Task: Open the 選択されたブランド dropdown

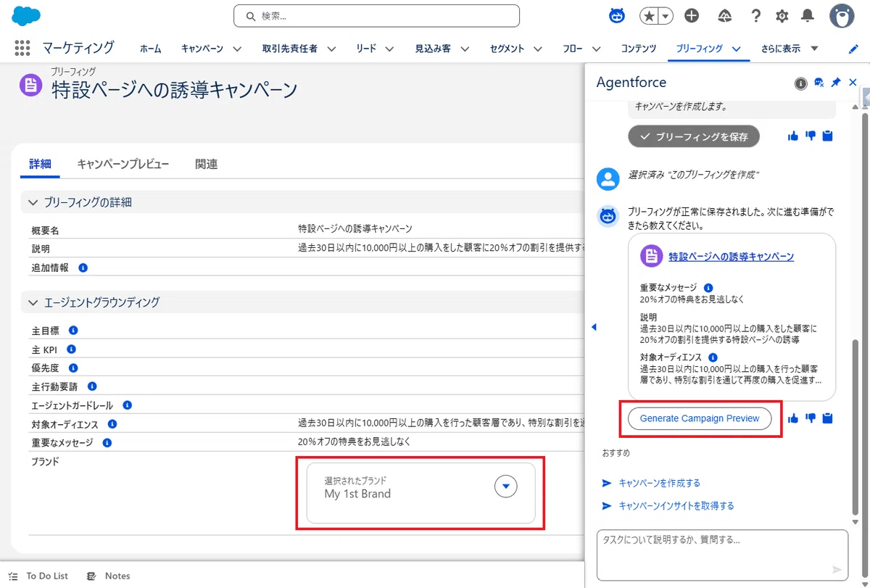Action: [506, 486]
